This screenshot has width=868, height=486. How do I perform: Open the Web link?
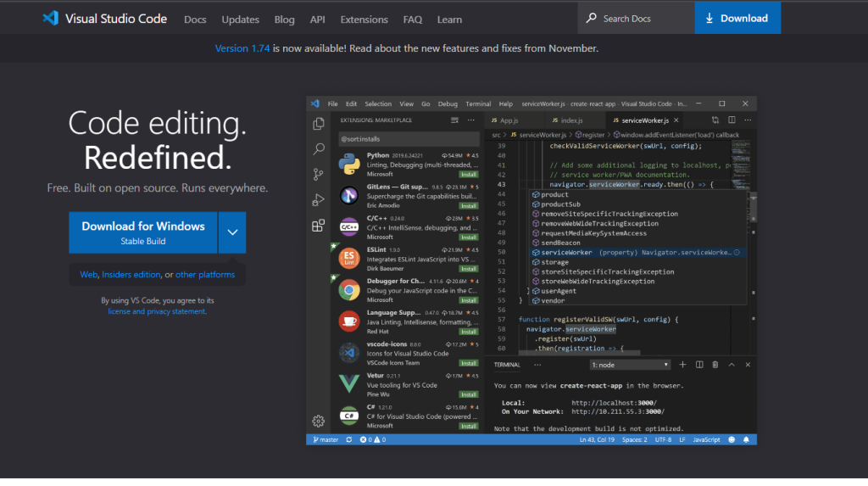click(x=88, y=274)
